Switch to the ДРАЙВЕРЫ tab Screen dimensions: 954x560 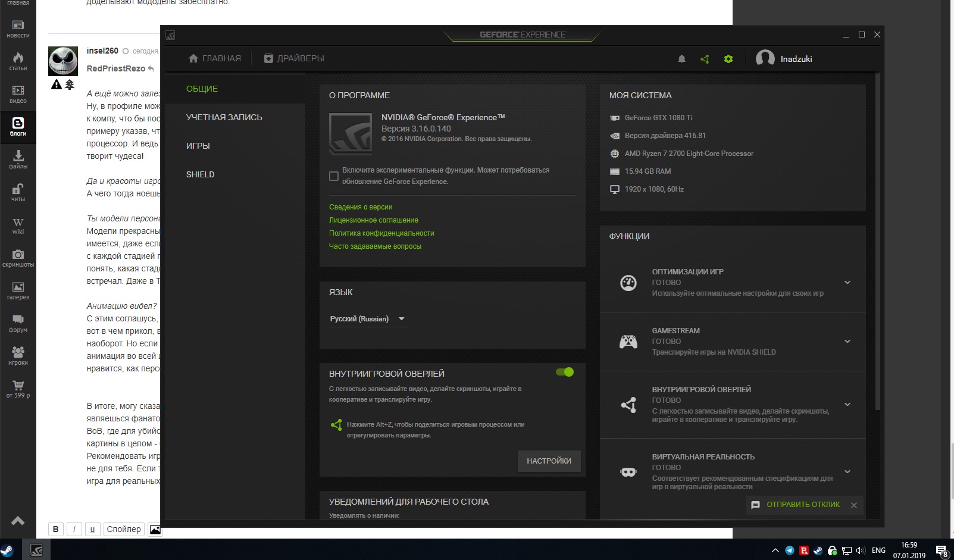tap(294, 58)
